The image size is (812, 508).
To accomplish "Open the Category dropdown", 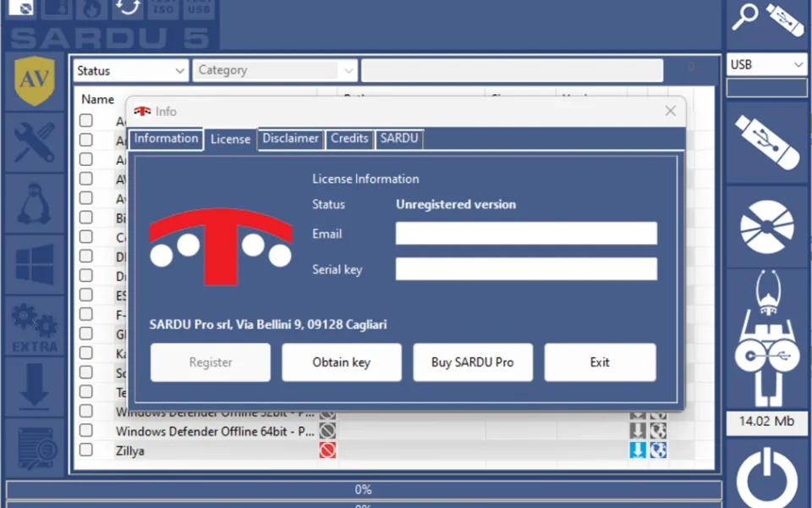I will [x=274, y=70].
